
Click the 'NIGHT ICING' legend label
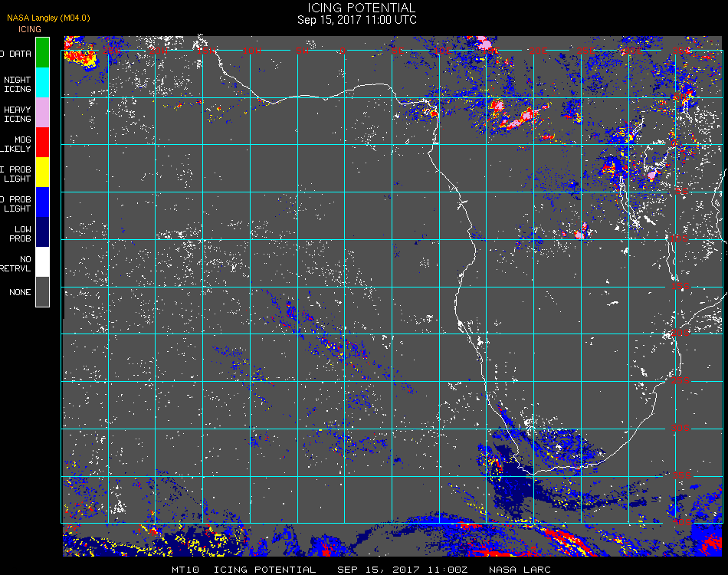[17, 84]
